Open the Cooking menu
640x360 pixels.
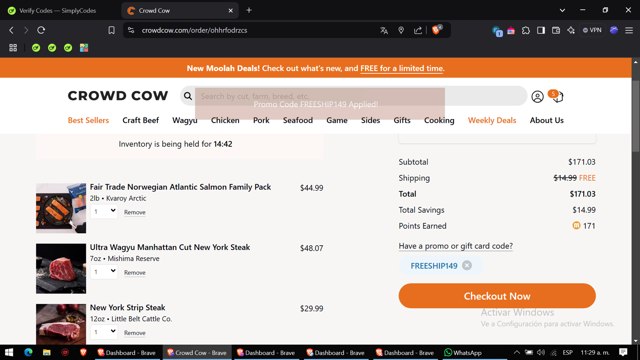point(439,120)
